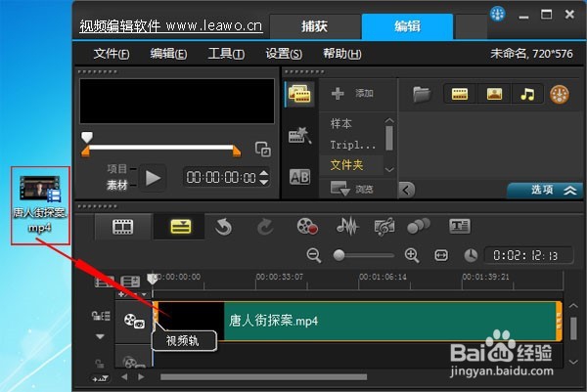Visit the www.leawo.cn link
The width and height of the screenshot is (587, 392).
click(214, 25)
